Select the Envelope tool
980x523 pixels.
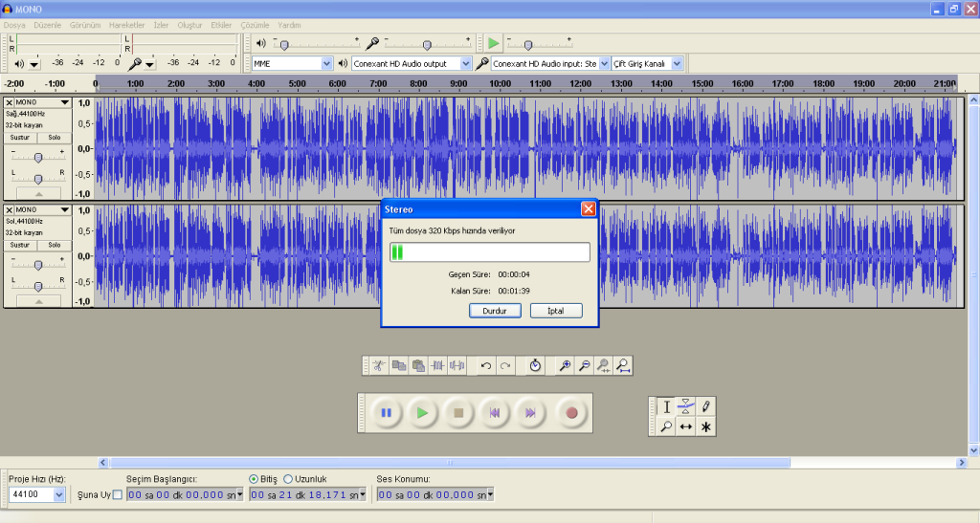click(685, 407)
